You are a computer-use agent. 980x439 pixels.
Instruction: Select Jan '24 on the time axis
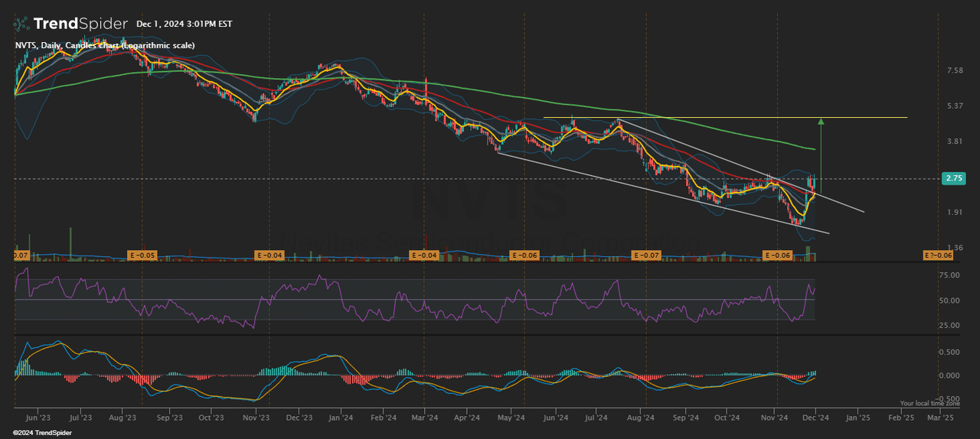coord(341,418)
